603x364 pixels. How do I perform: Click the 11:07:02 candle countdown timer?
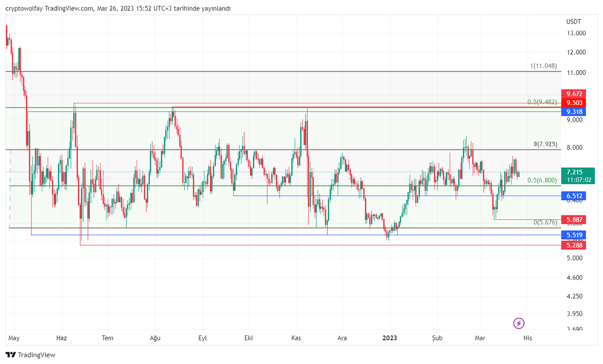[578, 180]
